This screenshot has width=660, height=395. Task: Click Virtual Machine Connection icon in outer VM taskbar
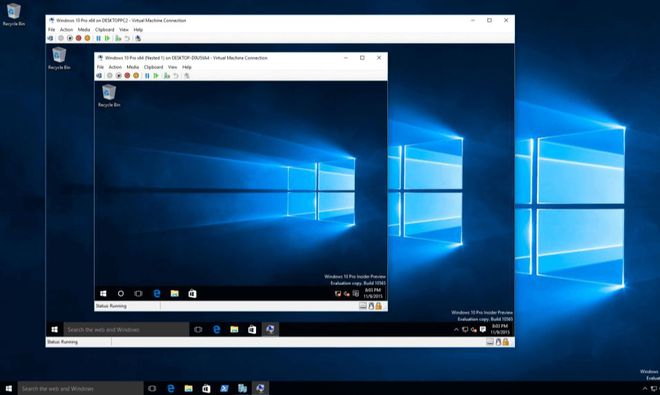pos(270,330)
